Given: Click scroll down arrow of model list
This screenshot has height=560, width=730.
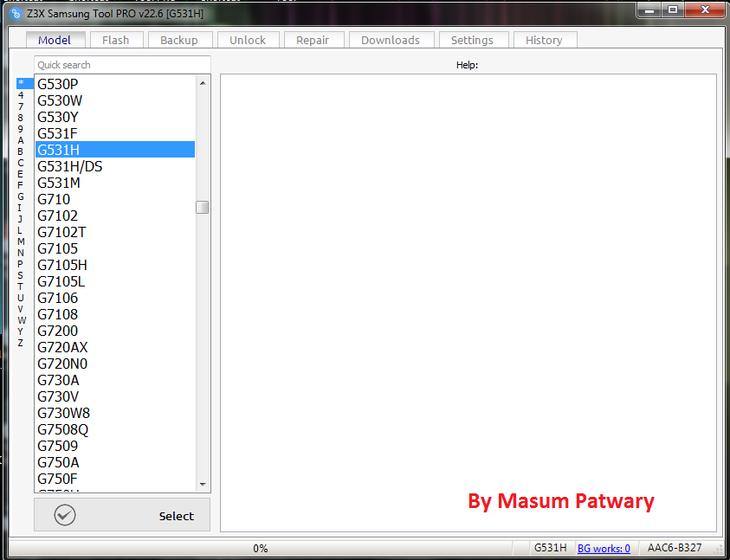Looking at the screenshot, I should tap(203, 484).
